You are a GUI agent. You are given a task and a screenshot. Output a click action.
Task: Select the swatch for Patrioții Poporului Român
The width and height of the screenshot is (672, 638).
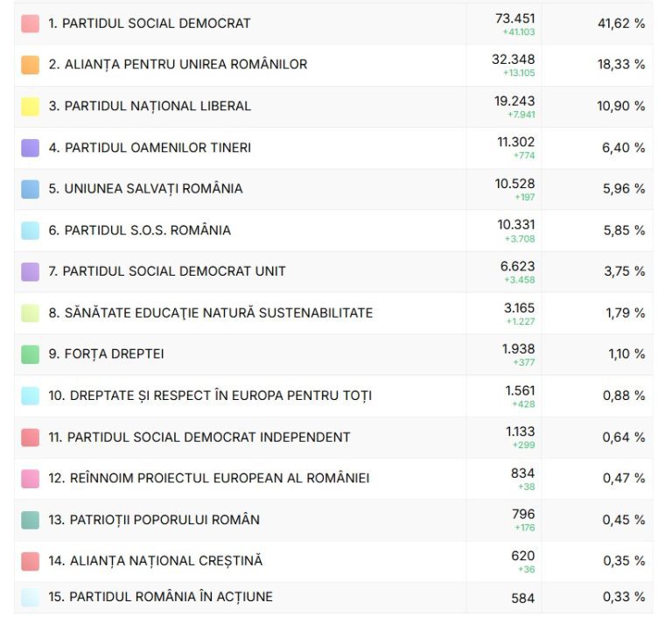click(x=30, y=520)
